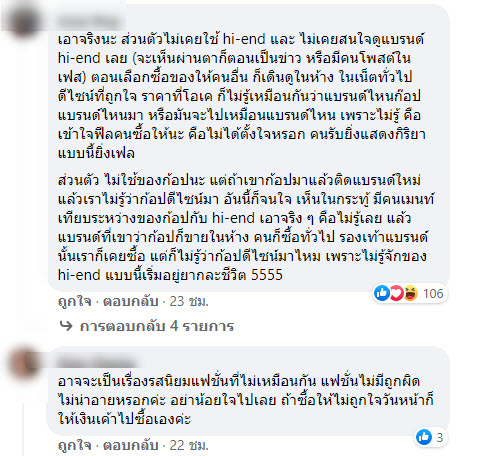Click ตอบกลับ under the second comment
The width and height of the screenshot is (488, 456).
pos(131,446)
